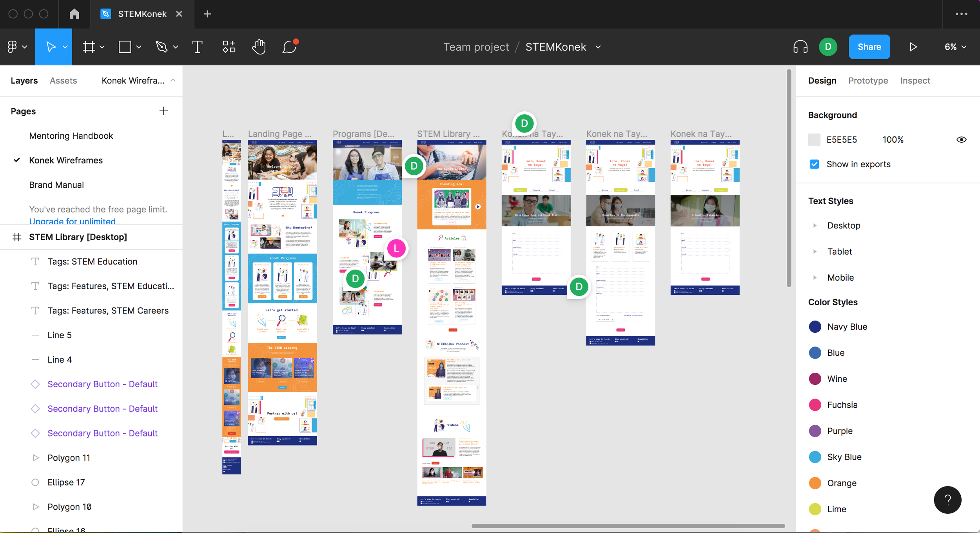The height and width of the screenshot is (533, 980).
Task: Add new page with plus icon
Action: (x=163, y=111)
